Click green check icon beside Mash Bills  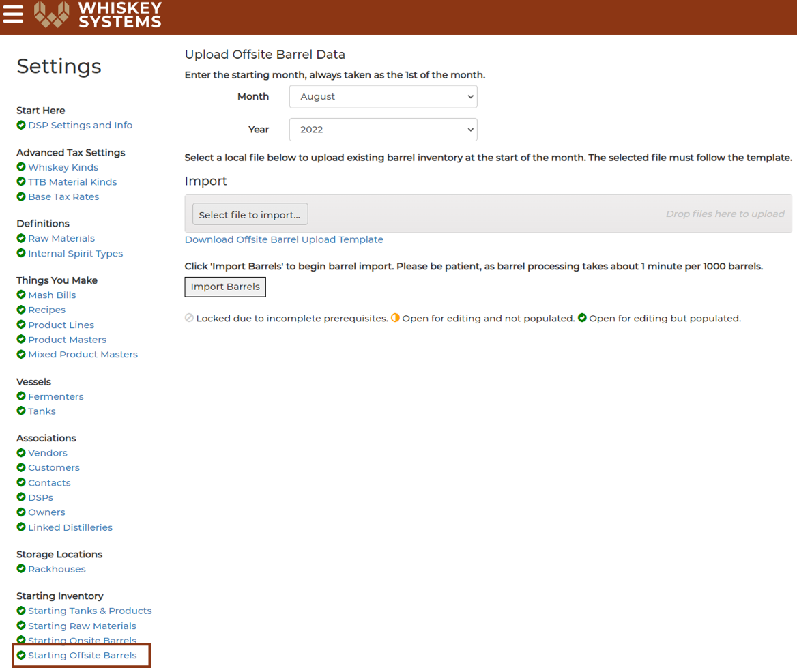click(x=21, y=295)
